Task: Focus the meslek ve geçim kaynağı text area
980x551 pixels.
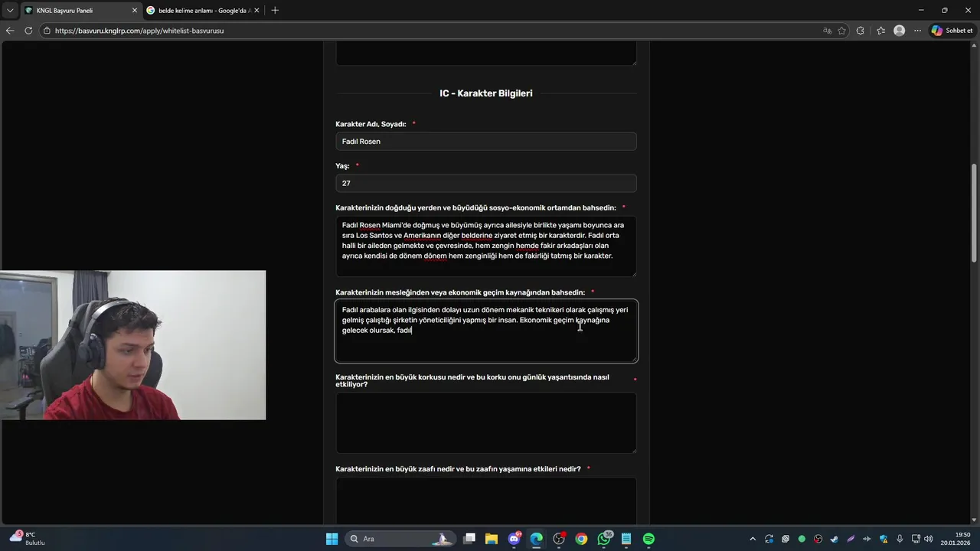Action: click(486, 331)
